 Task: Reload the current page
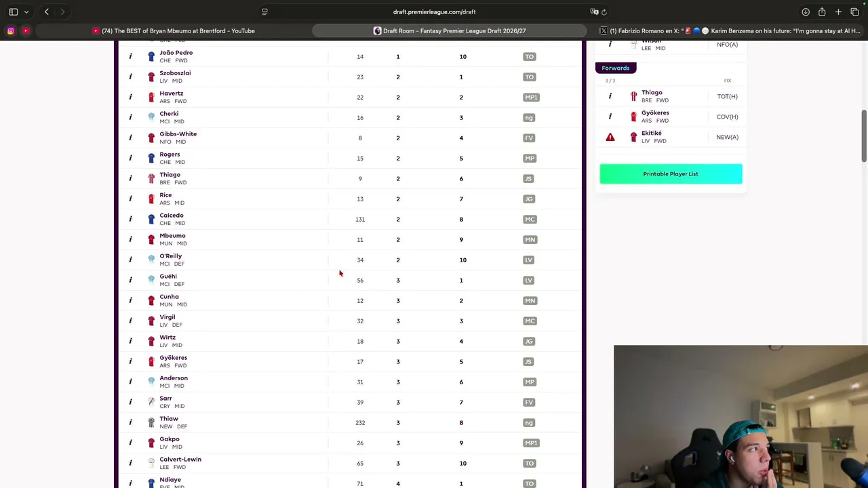[604, 12]
